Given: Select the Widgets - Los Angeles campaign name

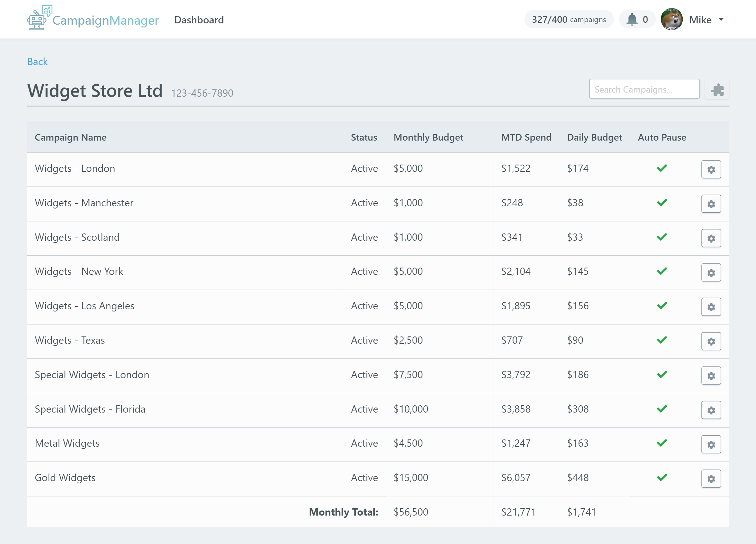Looking at the screenshot, I should click(x=85, y=306).
